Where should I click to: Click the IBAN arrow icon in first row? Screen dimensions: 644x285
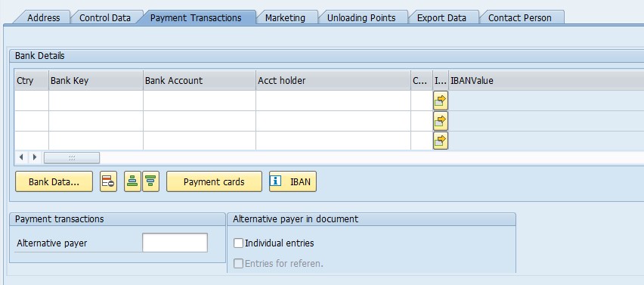[440, 101]
